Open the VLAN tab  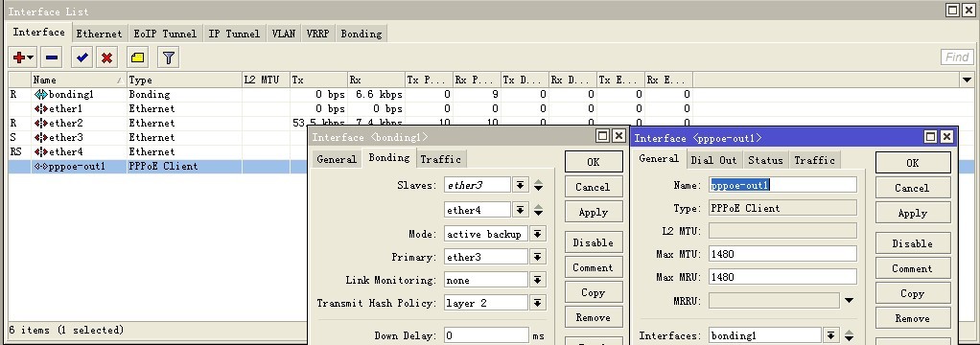pos(283,34)
